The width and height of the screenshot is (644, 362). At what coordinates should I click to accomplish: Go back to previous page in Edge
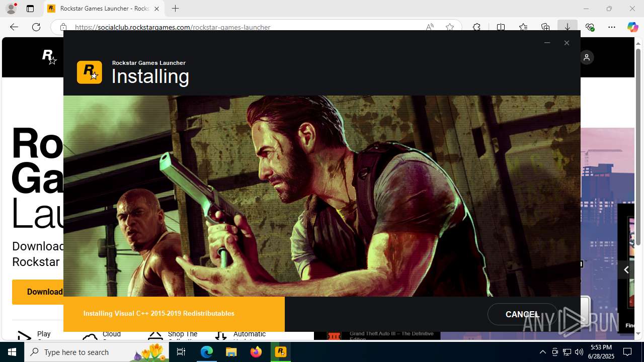click(x=14, y=27)
